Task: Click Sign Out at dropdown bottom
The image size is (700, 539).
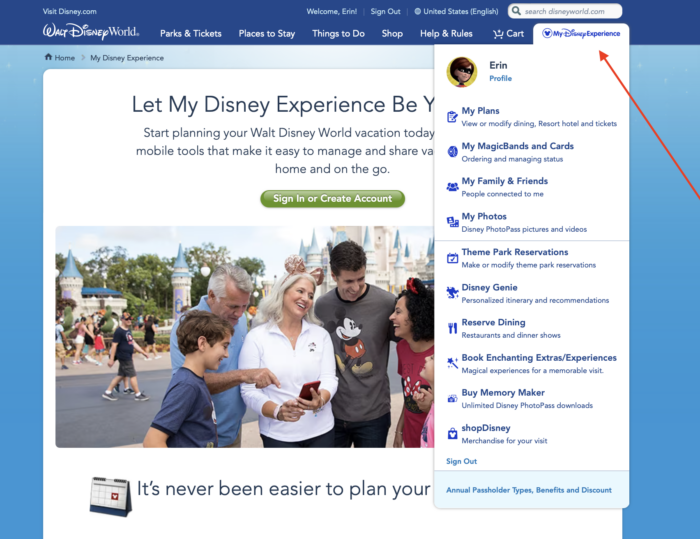Action: (x=462, y=461)
